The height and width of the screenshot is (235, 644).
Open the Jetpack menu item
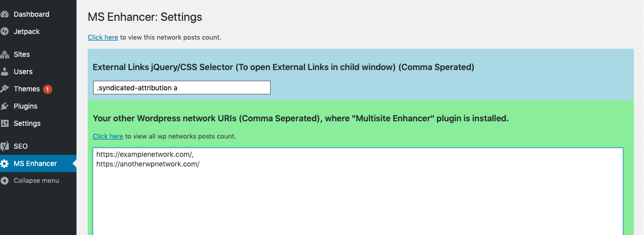click(27, 31)
